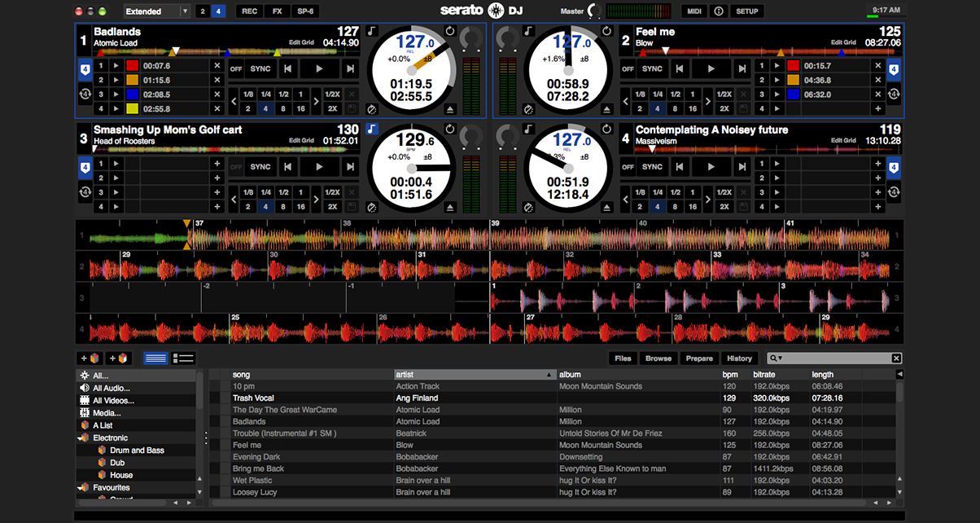
Task: Open Extended display mode dropdown
Action: pyautogui.click(x=157, y=11)
